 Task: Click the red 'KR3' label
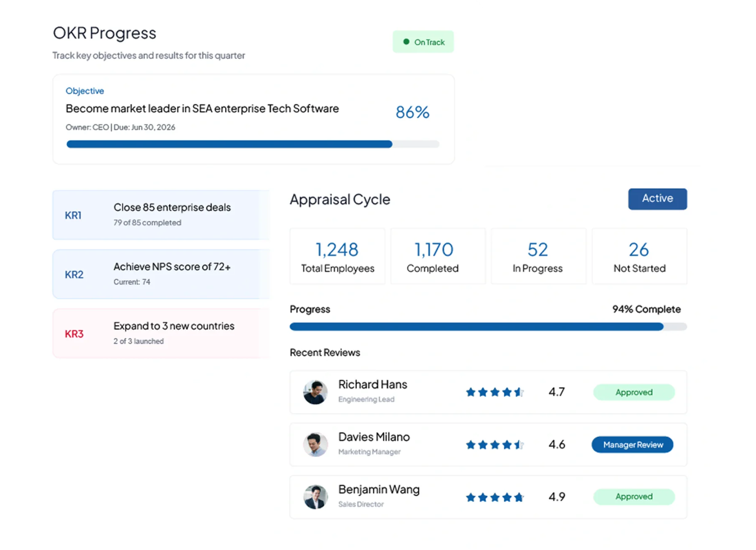(x=74, y=334)
